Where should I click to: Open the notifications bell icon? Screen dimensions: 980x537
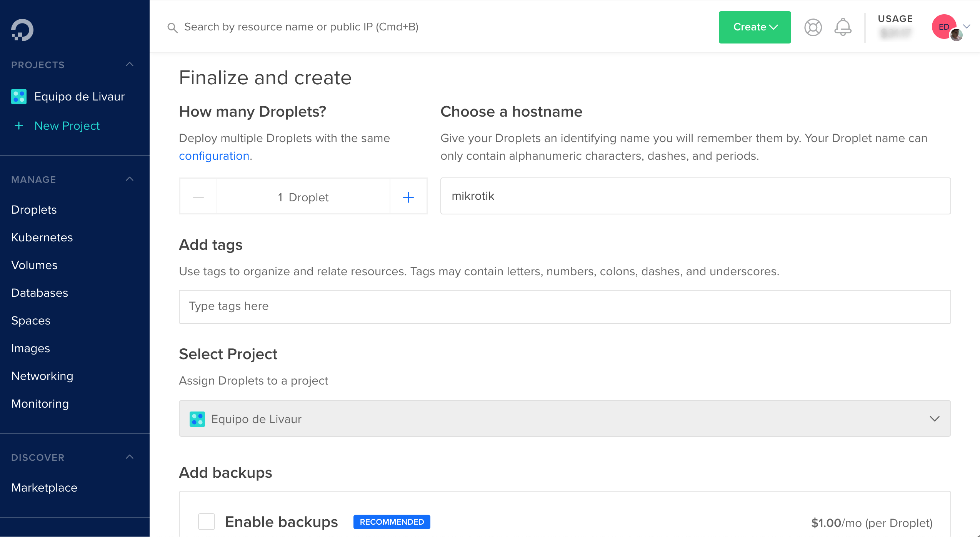843,27
